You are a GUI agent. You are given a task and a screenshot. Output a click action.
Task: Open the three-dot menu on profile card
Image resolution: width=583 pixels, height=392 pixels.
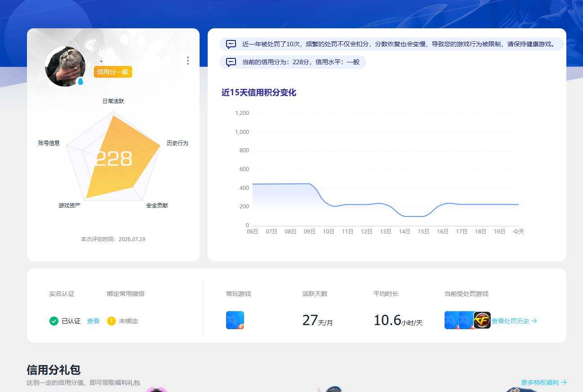pyautogui.click(x=188, y=61)
